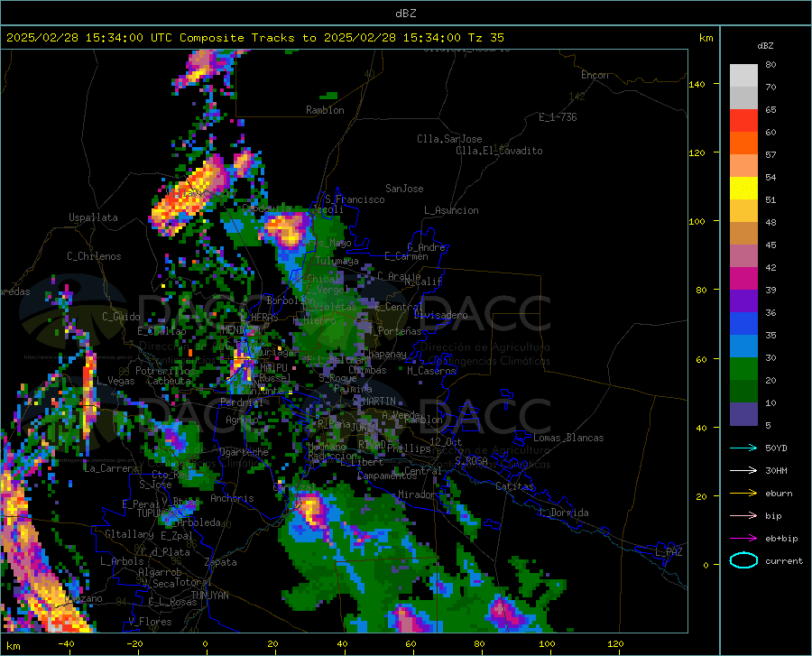Click the Potrerillos map label

pos(165,371)
